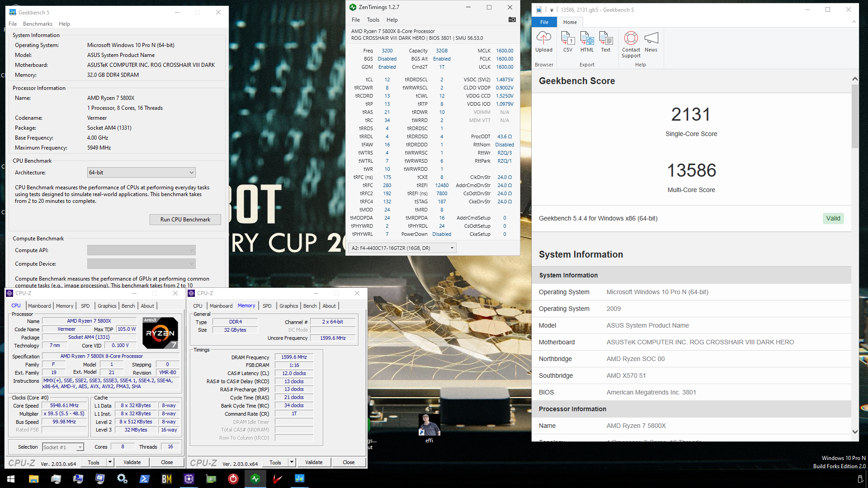Switch right CPU-Z to About tab
This screenshot has height=488, width=868.
click(x=329, y=306)
